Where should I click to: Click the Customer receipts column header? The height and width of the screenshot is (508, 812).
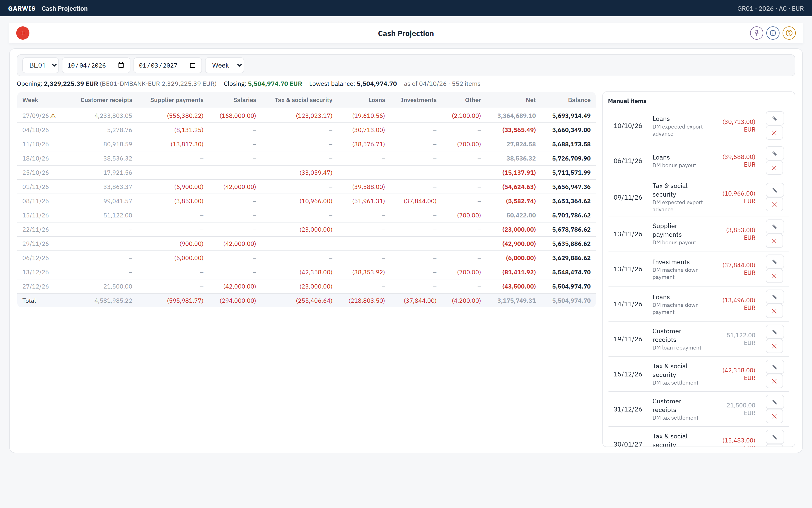click(106, 100)
